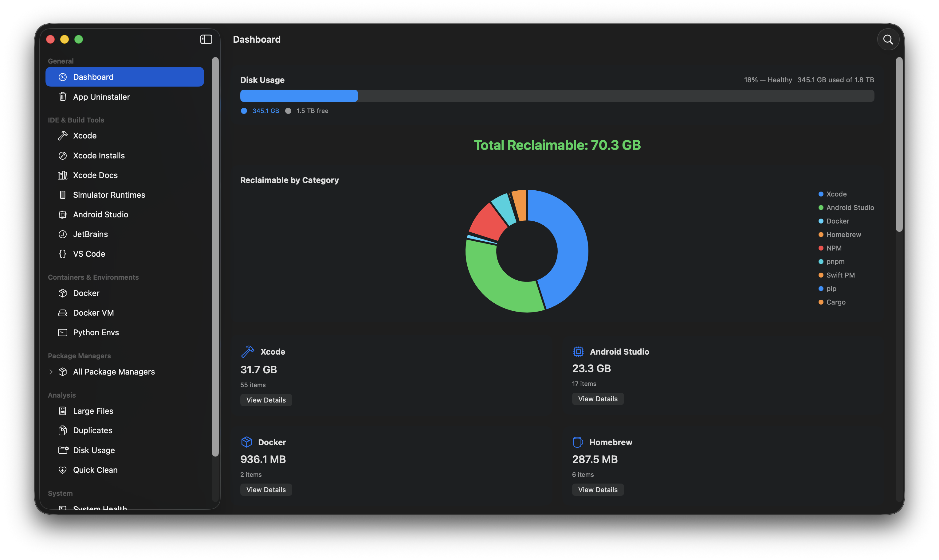This screenshot has width=939, height=560.
Task: Click the red NPM legend dot
Action: pyautogui.click(x=820, y=248)
